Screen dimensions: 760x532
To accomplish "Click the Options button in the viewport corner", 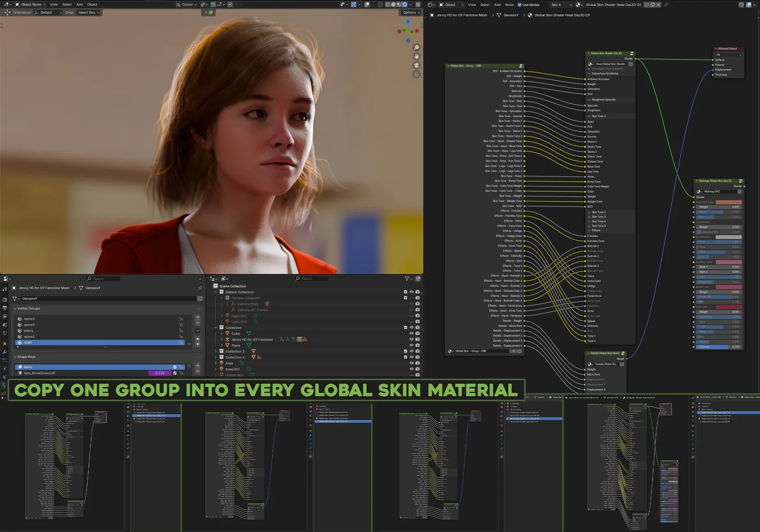I will 409,13.
